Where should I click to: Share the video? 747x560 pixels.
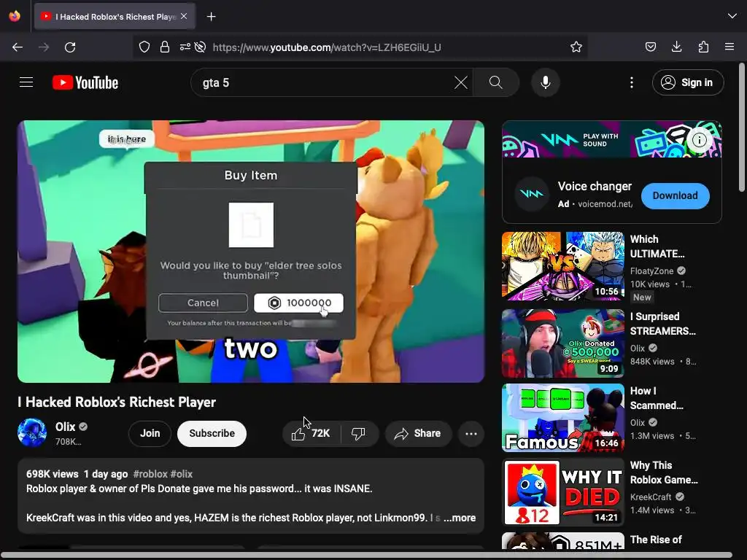pos(418,433)
